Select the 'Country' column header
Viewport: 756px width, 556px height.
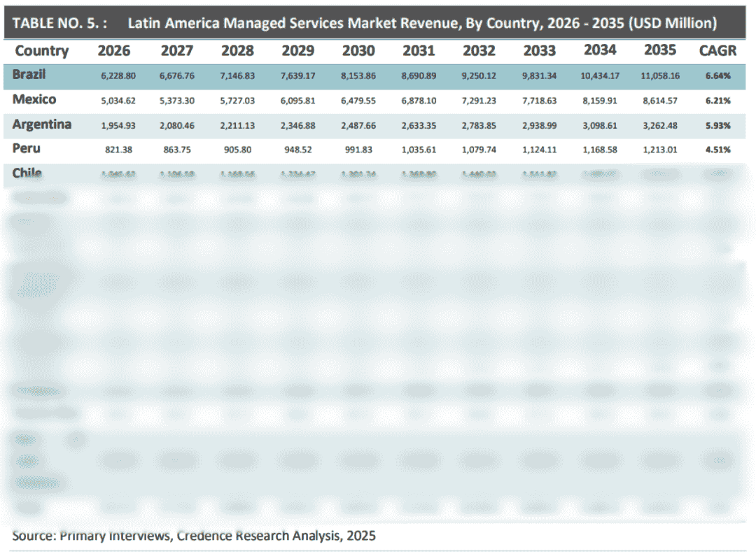pos(42,50)
